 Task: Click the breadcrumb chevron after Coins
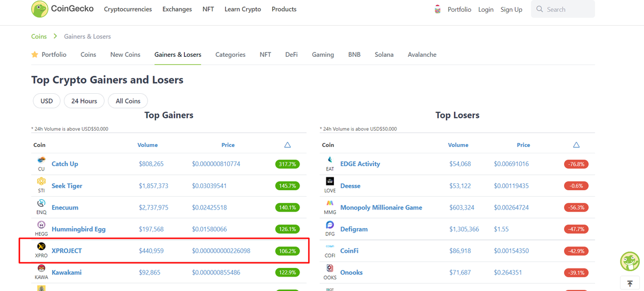[x=55, y=36]
